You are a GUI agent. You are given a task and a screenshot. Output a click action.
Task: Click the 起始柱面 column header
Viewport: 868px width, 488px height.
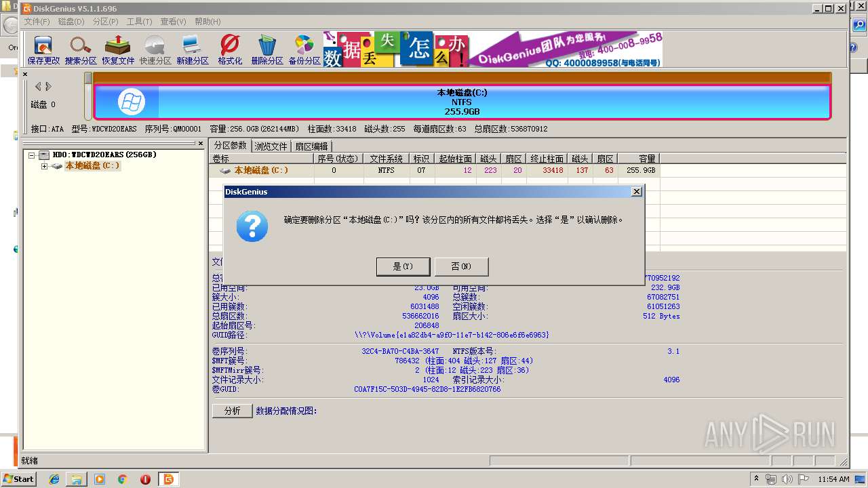(x=455, y=159)
